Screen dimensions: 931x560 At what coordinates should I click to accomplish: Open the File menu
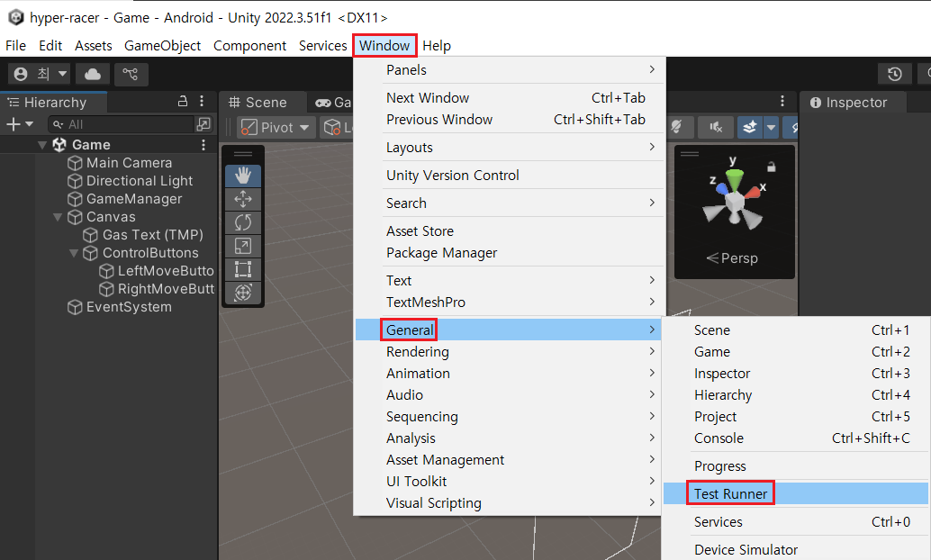pyautogui.click(x=15, y=46)
